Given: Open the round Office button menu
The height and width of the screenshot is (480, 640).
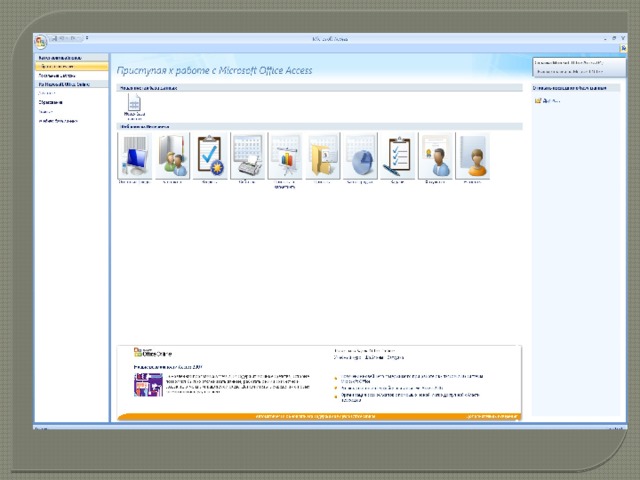Looking at the screenshot, I should [x=40, y=42].
